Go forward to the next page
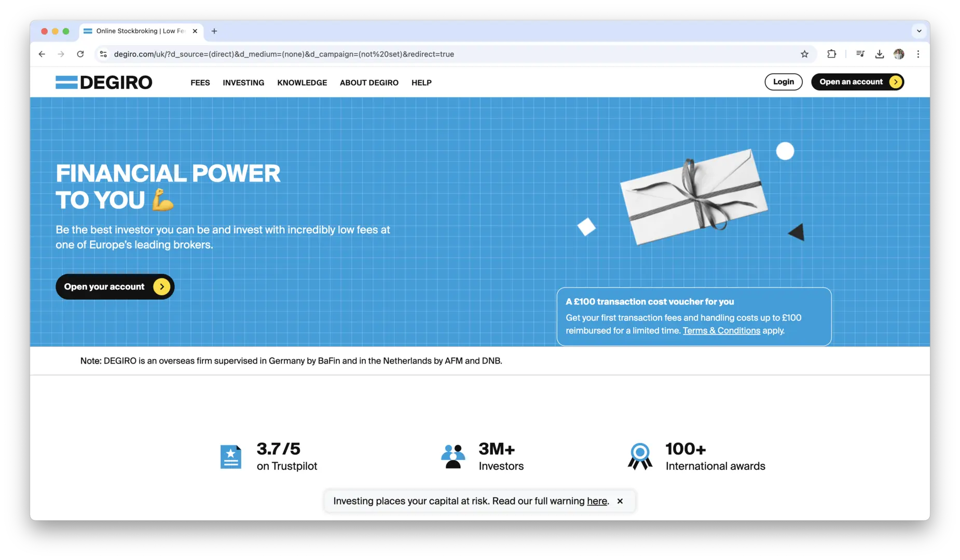 tap(61, 54)
